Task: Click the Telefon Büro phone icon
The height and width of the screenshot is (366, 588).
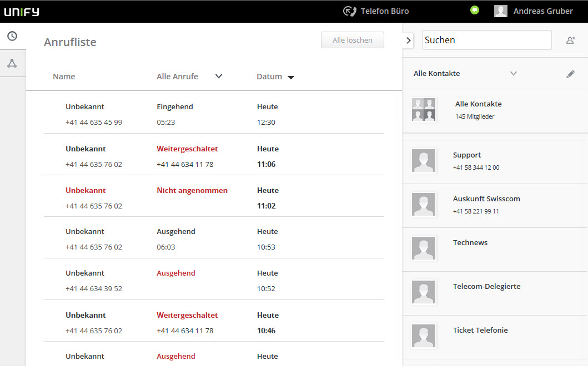Action: point(349,11)
